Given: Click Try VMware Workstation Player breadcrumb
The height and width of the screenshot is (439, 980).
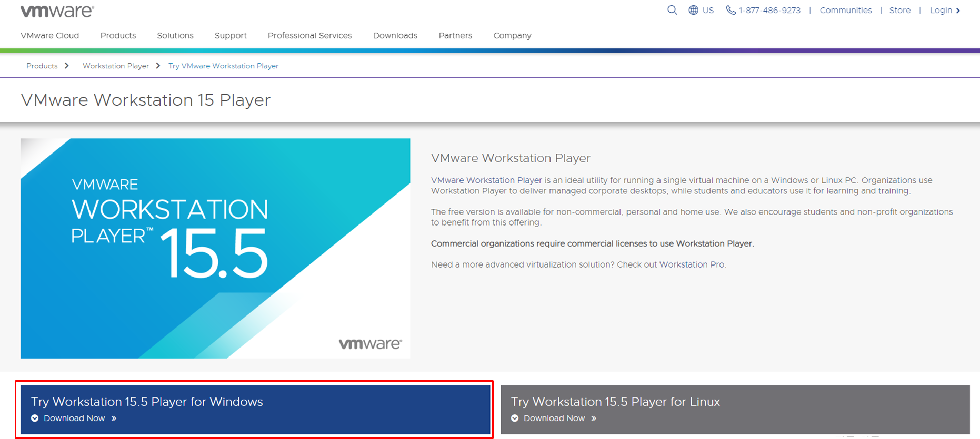Looking at the screenshot, I should point(224,66).
